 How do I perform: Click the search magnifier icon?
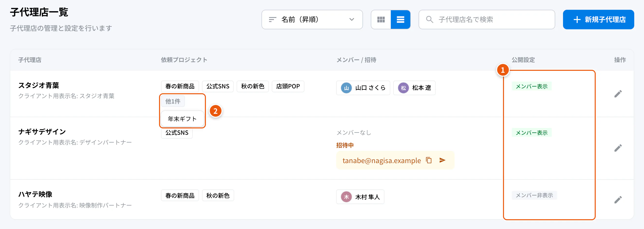click(x=430, y=20)
